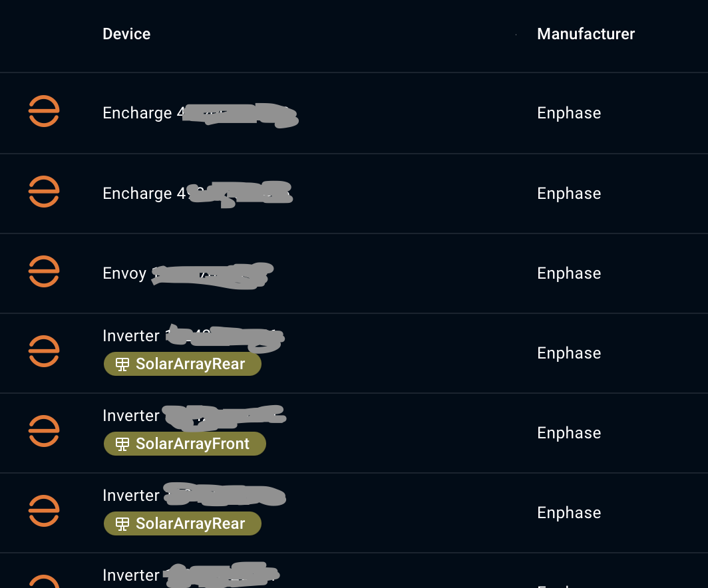Image resolution: width=708 pixels, height=588 pixels.
Task: Sort the table by the Device column header
Action: 126,33
